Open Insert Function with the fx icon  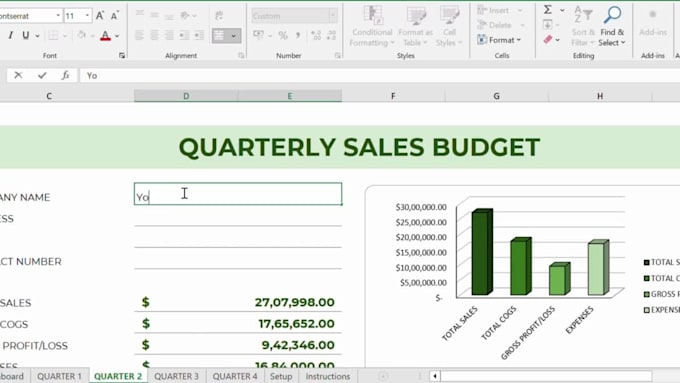65,75
